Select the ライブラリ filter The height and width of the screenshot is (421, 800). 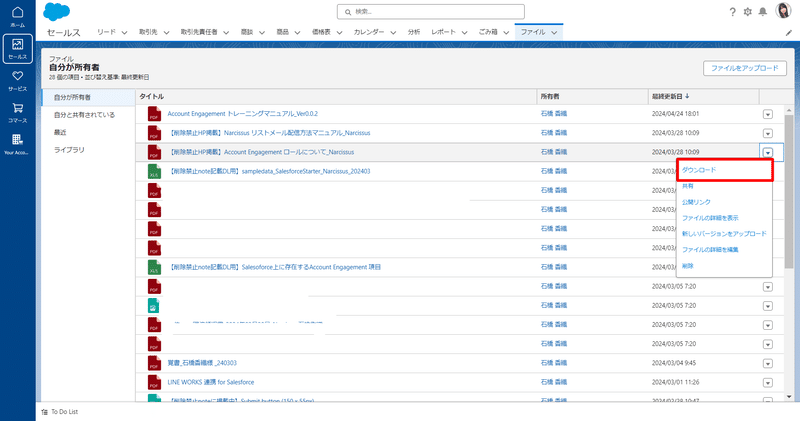click(69, 150)
